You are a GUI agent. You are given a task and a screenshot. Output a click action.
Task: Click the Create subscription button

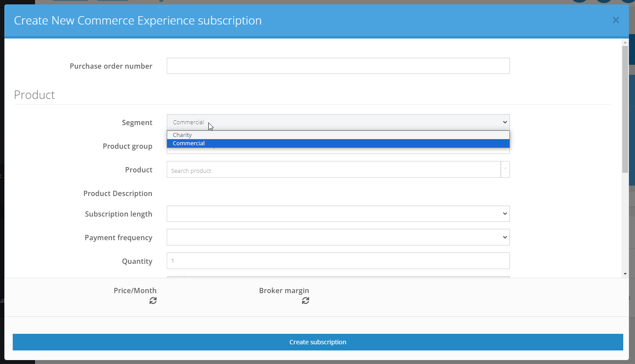coord(318,342)
